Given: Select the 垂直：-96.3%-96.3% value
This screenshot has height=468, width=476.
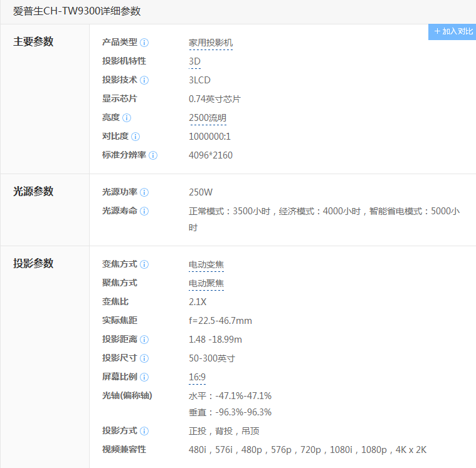Looking at the screenshot, I should (230, 412).
